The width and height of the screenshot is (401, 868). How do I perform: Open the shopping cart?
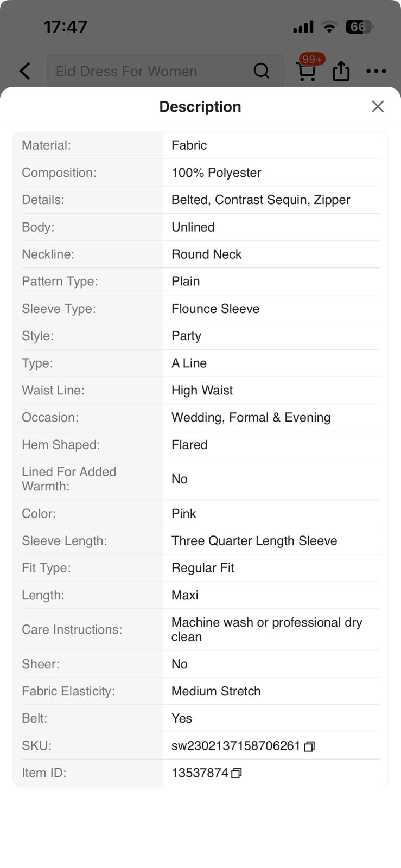point(306,72)
